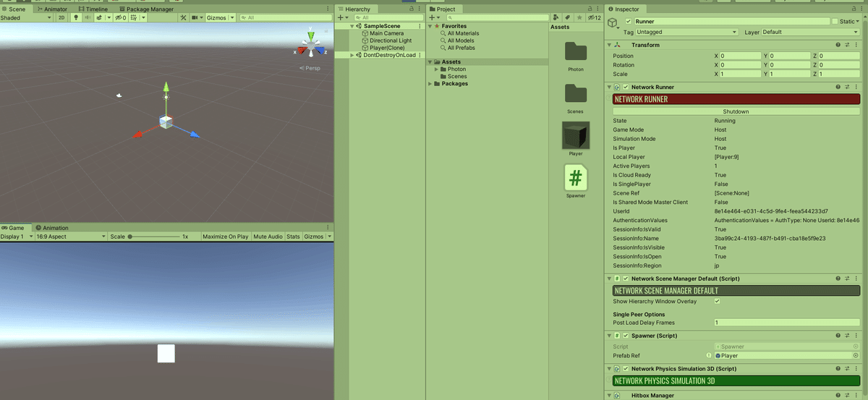Switch to the Animation tab

[51, 228]
